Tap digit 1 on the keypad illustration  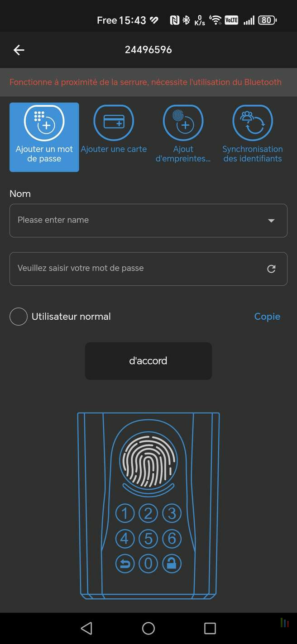[x=125, y=513]
